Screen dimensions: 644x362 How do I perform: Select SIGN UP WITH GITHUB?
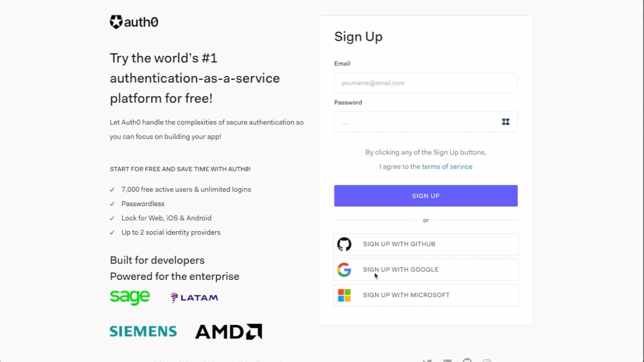pos(425,244)
